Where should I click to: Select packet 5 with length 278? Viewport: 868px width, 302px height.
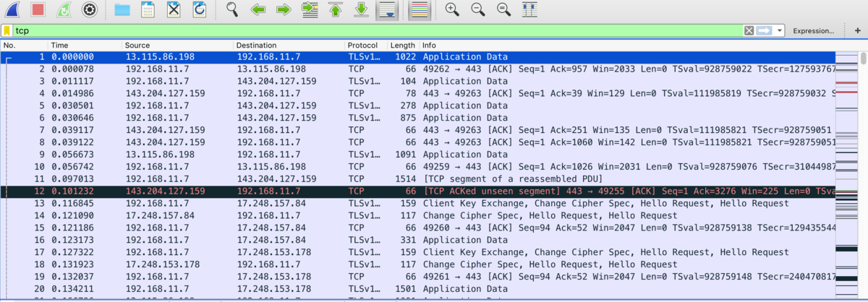tap(417, 105)
